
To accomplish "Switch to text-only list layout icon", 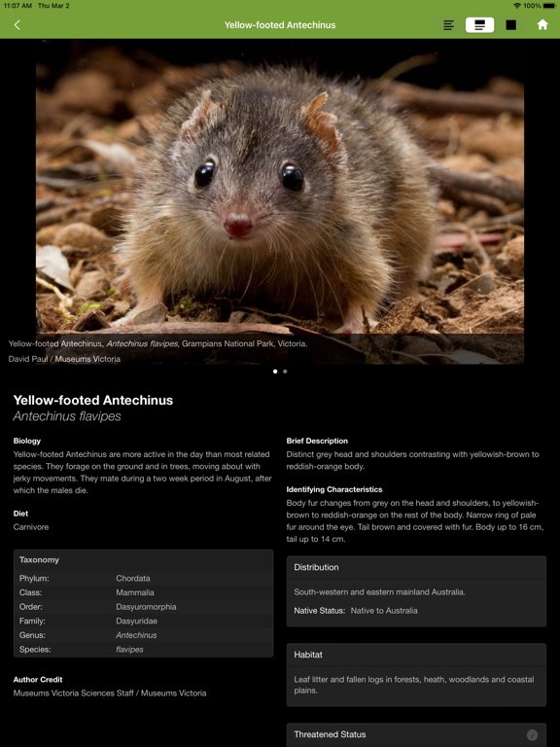I will click(x=448, y=24).
